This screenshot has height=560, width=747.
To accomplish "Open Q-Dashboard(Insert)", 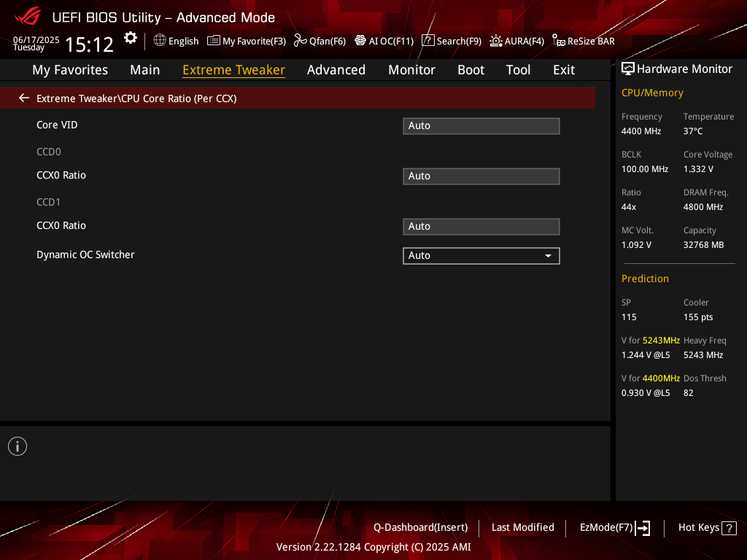I will click(x=421, y=528).
